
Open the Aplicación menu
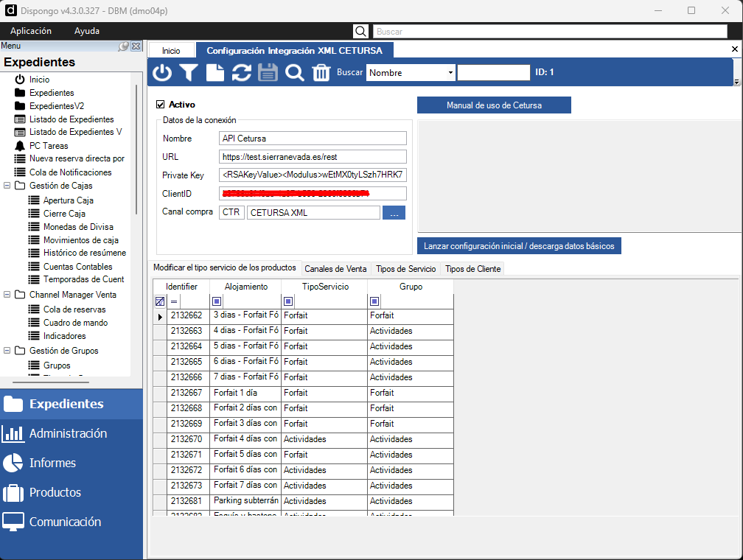31,31
